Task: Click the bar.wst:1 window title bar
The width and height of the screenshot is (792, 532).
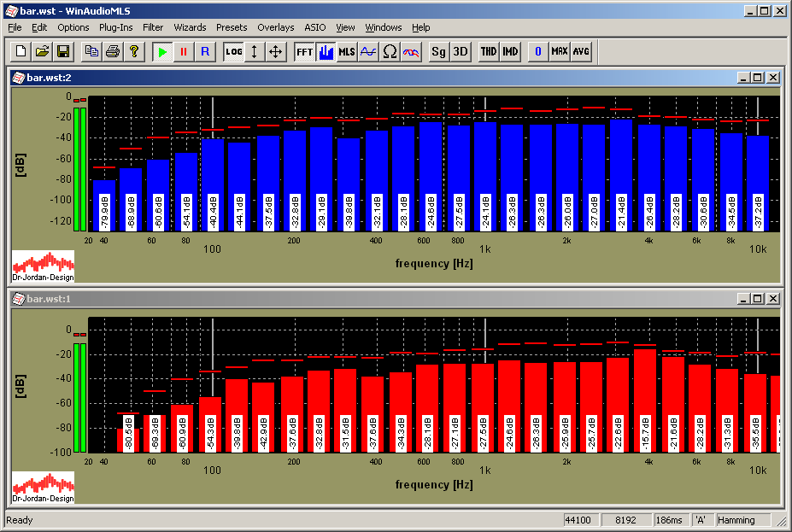Action: click(342, 298)
